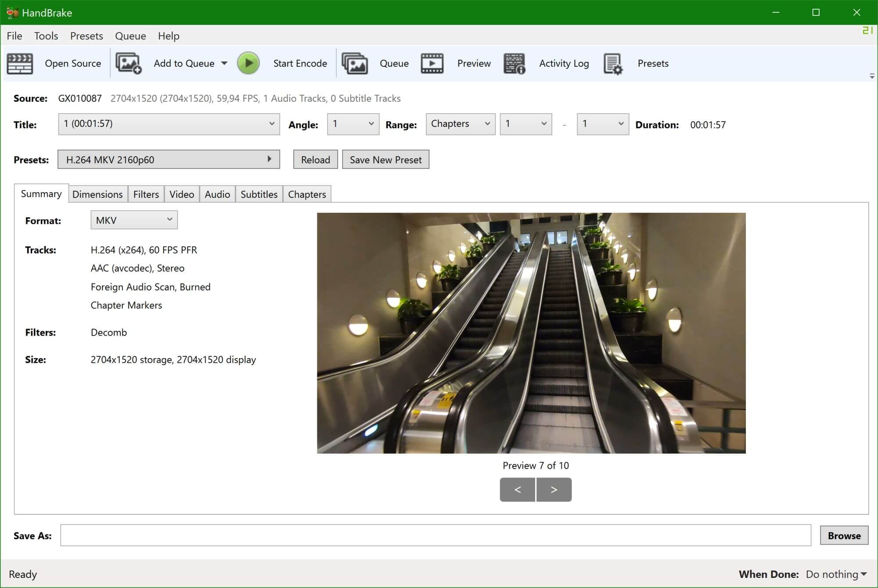Expand the When Done Do nothing menu
Screen dimensions: 878x588
coord(836,574)
